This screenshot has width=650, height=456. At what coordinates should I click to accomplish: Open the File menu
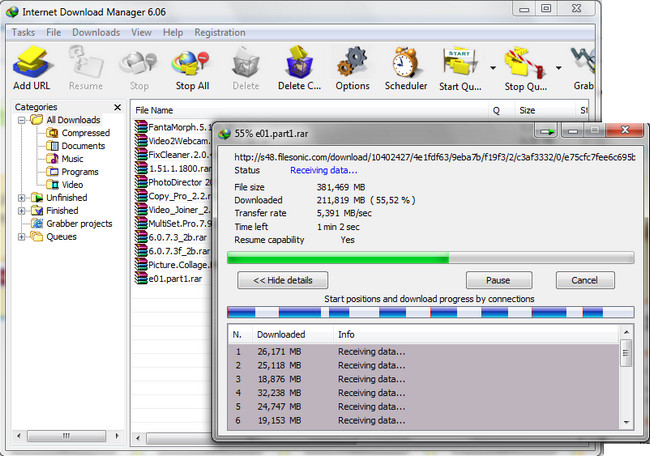click(53, 32)
